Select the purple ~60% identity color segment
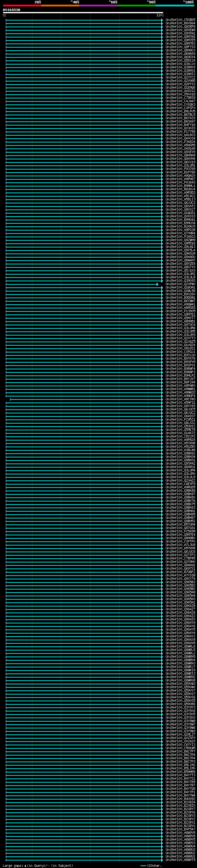The image size is (197, 868). coord(99,6)
